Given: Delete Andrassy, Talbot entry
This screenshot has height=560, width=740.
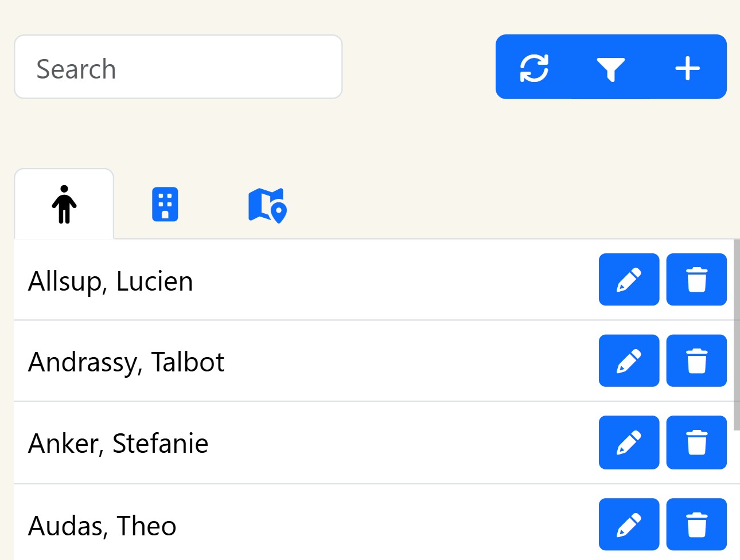Looking at the screenshot, I should click(696, 361).
